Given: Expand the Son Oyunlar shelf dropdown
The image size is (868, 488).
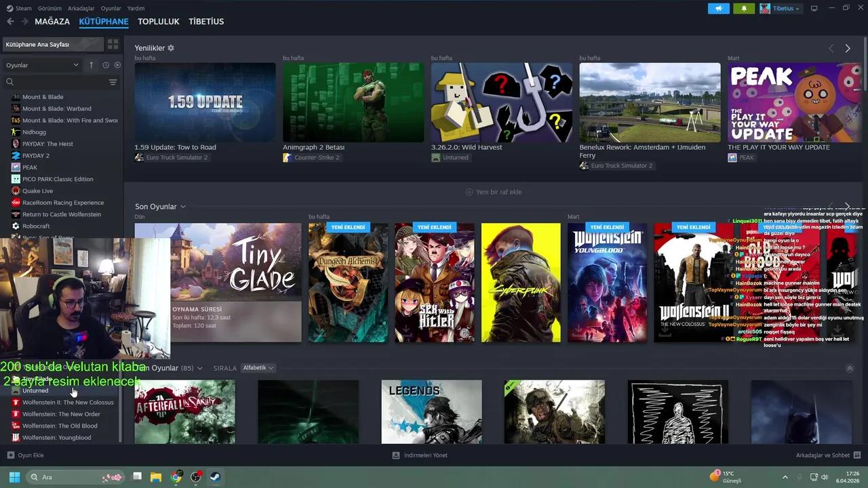Looking at the screenshot, I should point(183,207).
